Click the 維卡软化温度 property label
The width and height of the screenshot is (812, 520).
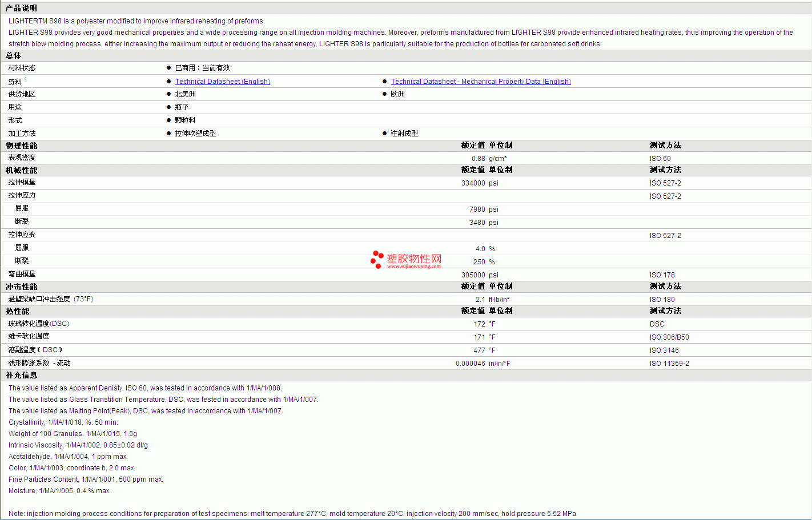[29, 336]
